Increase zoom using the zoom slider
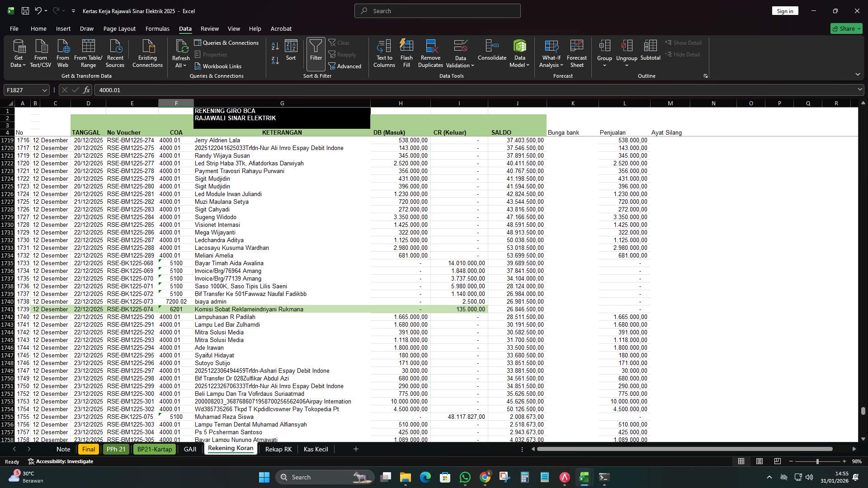 tap(844, 461)
